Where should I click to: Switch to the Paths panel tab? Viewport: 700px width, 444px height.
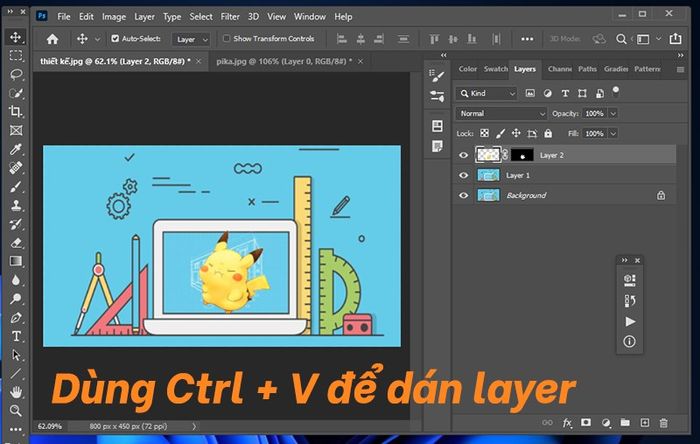click(587, 69)
